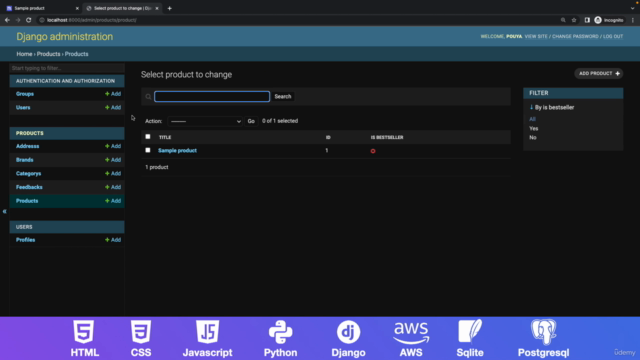Filter bestseller by All
The height and width of the screenshot is (360, 640).
coord(532,119)
